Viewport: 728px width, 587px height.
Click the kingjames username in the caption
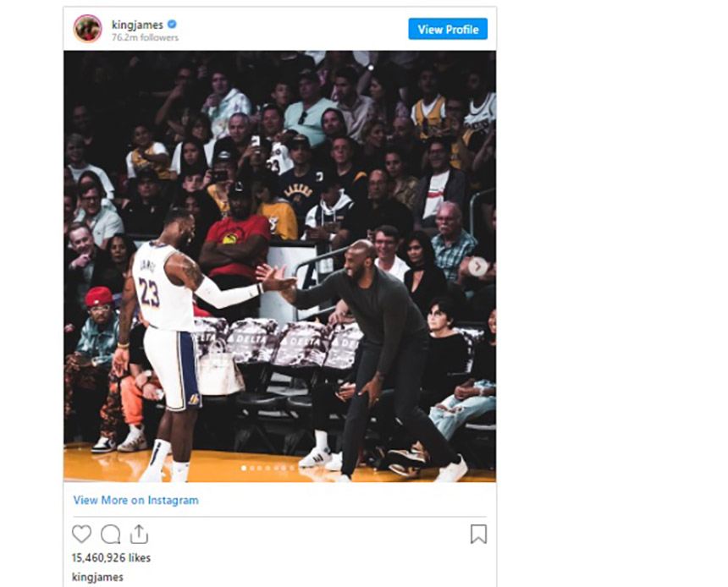click(97, 577)
